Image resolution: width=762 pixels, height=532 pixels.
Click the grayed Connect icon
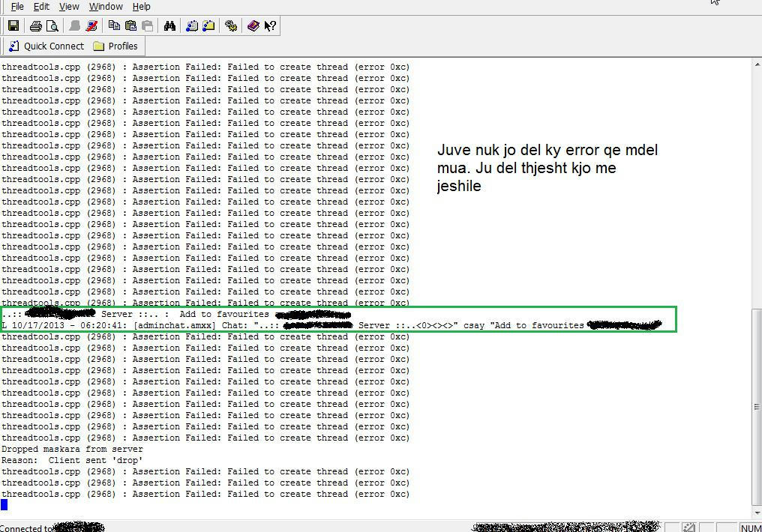75,25
